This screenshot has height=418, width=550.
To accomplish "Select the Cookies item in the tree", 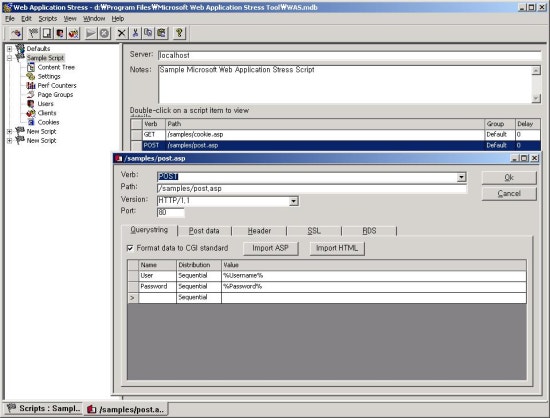I will click(48, 122).
